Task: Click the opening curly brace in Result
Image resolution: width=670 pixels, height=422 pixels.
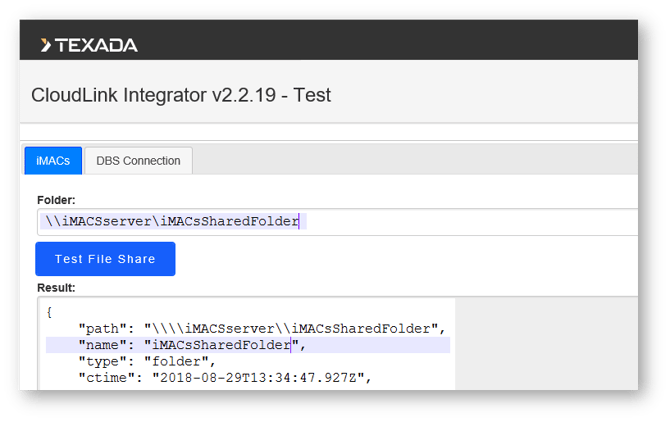Action: point(49,312)
